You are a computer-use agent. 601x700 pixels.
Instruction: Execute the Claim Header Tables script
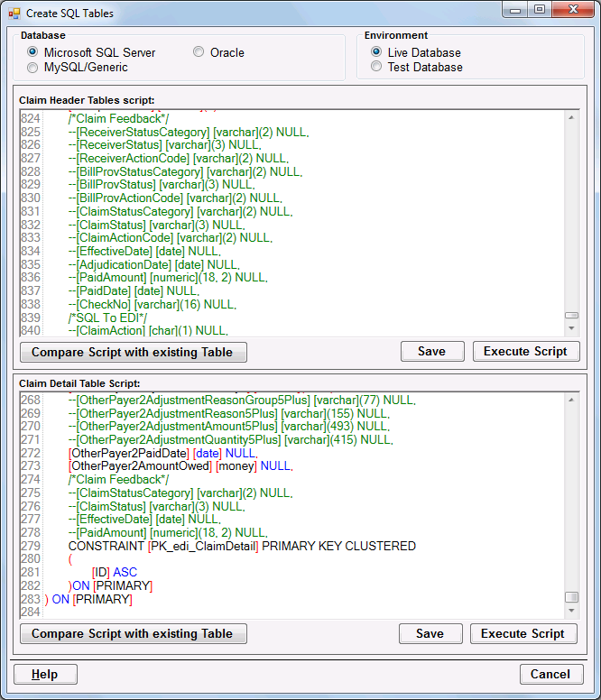tap(526, 351)
